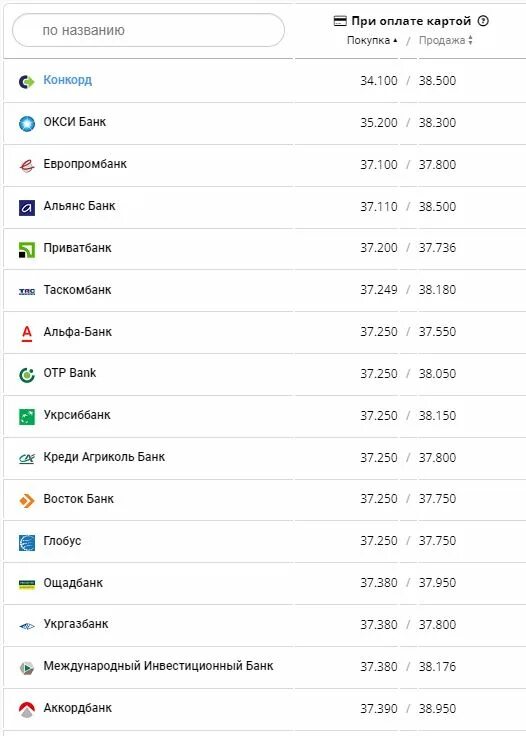Click the card icon beside При оплате картой
The image size is (526, 736).
pos(340,21)
